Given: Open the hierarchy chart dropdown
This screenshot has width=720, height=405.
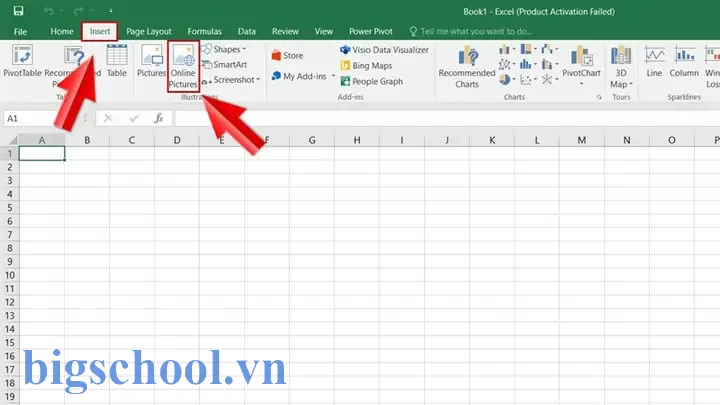Looking at the screenshot, I should click(529, 49).
